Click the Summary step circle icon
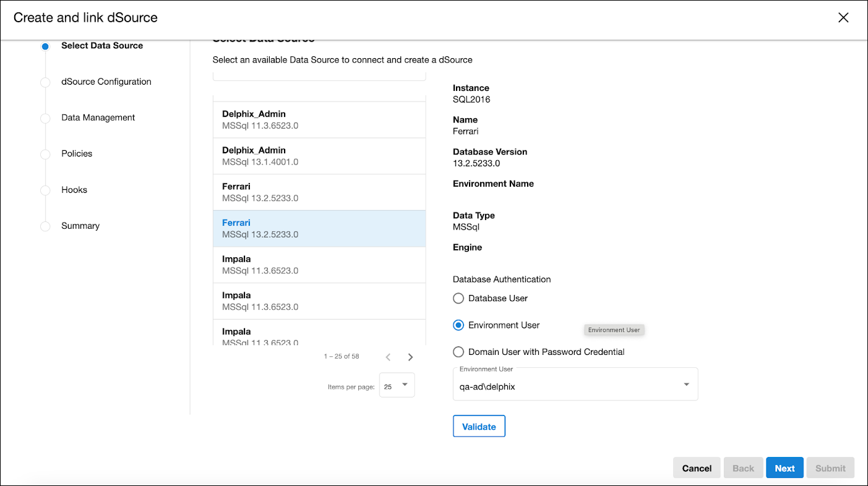Viewport: 868px width, 486px height. click(45, 226)
